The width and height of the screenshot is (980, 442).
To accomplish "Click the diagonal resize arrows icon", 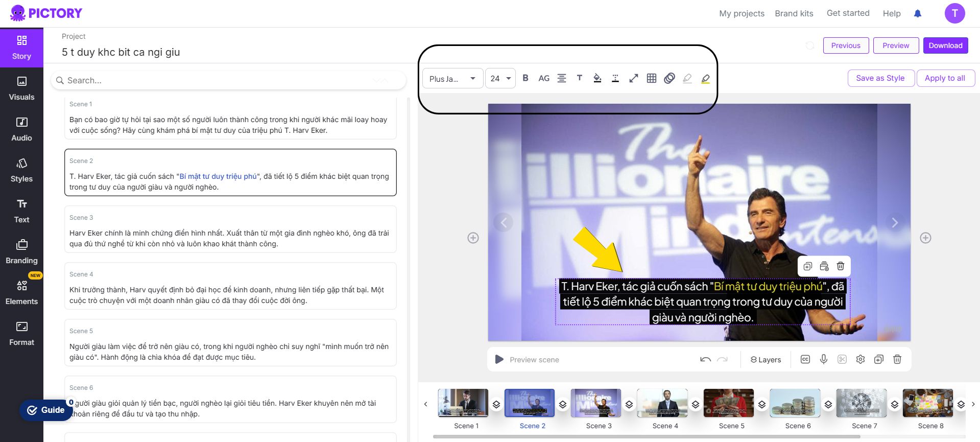I will tap(634, 78).
